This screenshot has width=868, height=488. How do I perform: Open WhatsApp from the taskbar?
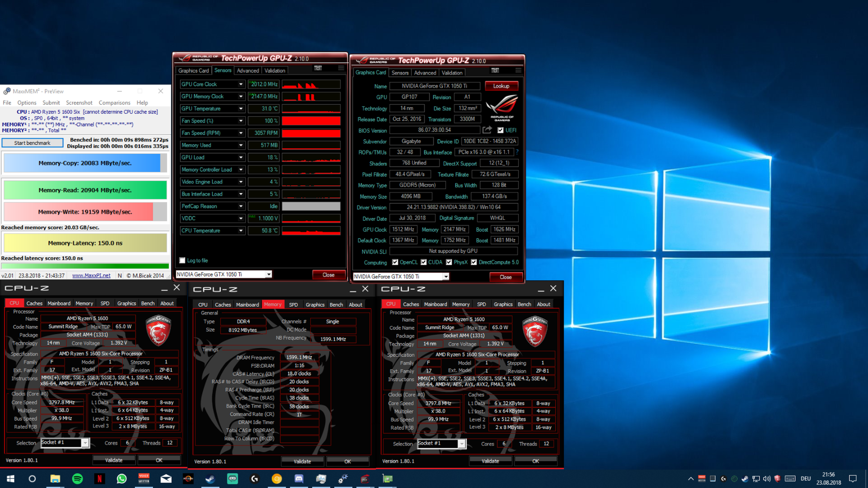pyautogui.click(x=122, y=479)
